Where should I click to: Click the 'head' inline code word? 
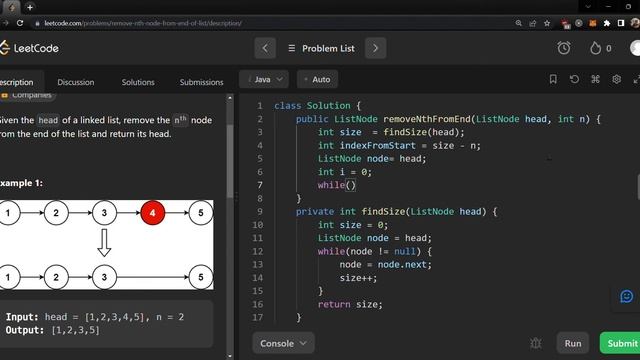(x=48, y=120)
